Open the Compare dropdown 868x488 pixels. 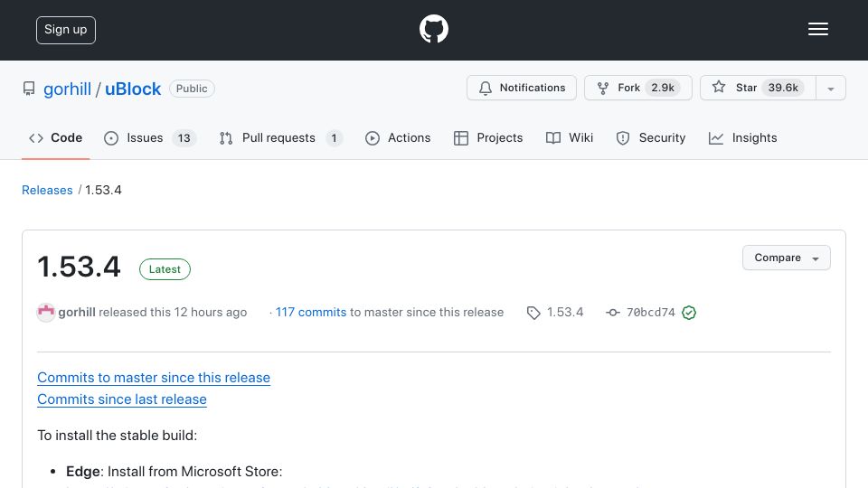tap(786, 258)
